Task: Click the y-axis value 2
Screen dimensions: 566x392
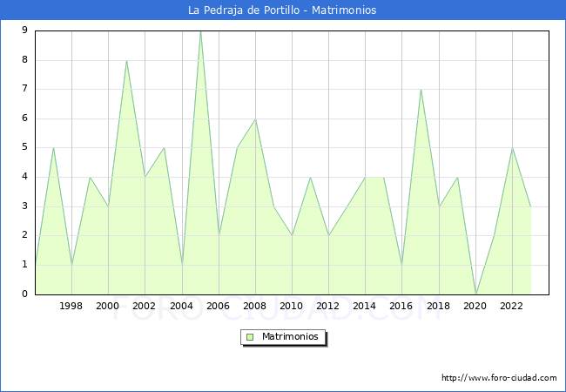Action: tap(24, 235)
